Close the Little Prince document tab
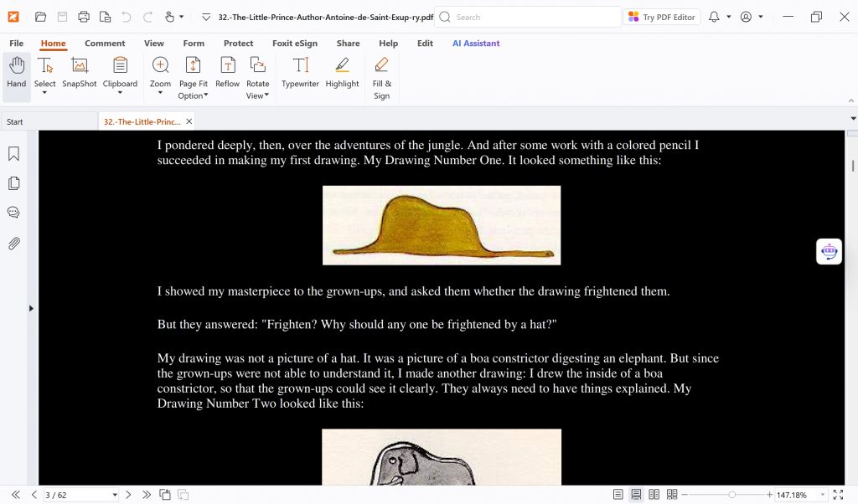 189,121
